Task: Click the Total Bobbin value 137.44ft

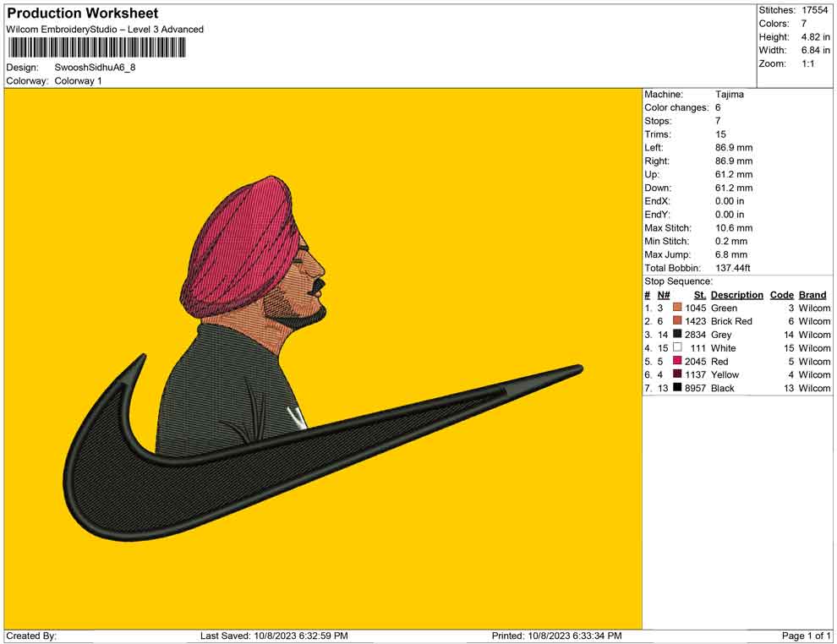Action: point(733,268)
